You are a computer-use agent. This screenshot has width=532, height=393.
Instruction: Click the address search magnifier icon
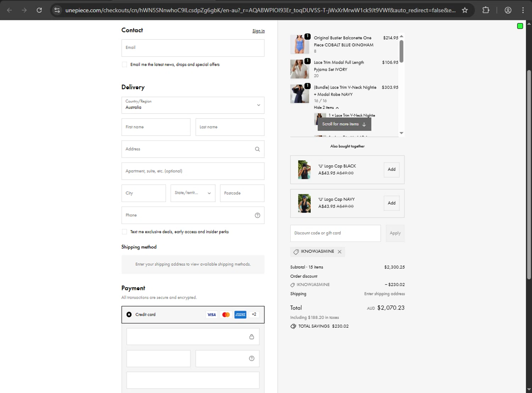pyautogui.click(x=257, y=149)
